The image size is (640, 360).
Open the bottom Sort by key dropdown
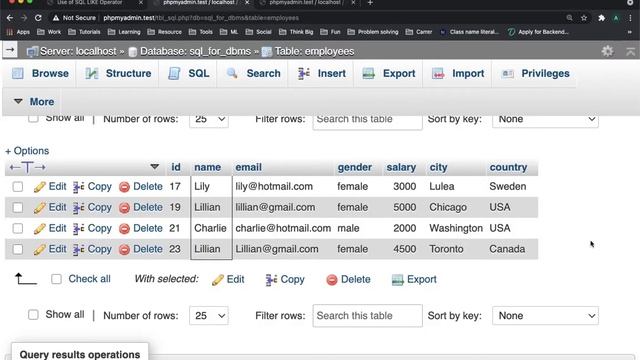tap(545, 316)
